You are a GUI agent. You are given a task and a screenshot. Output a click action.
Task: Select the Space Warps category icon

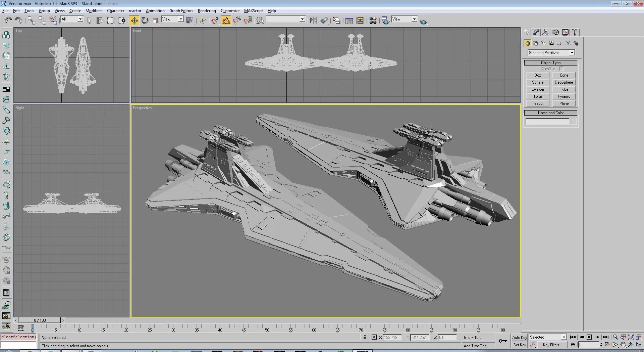(x=568, y=43)
